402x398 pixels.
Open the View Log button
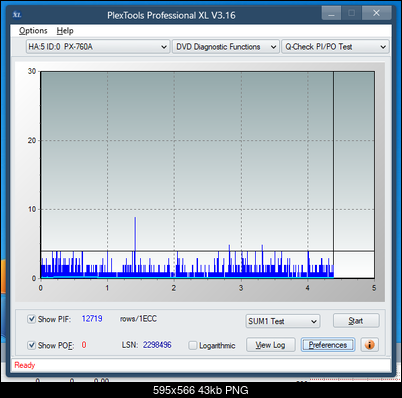point(271,345)
